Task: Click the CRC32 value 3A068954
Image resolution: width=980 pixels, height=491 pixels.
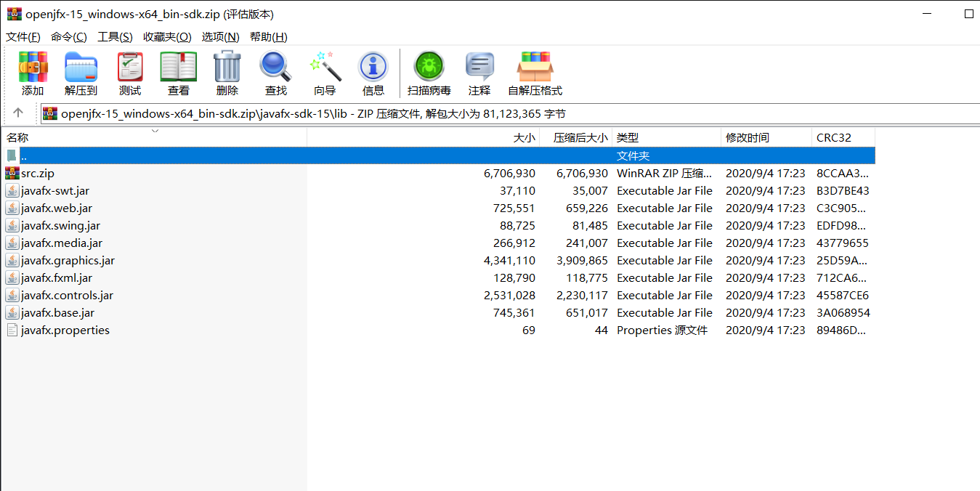Action: coord(843,312)
